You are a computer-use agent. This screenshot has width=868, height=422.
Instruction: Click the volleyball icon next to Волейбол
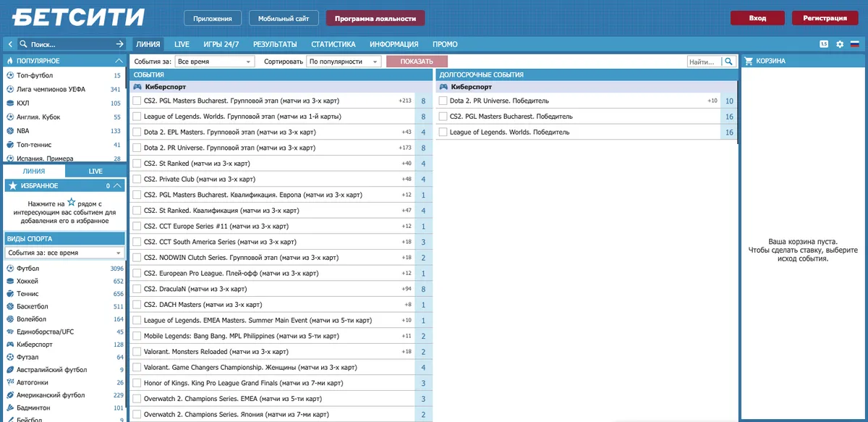[10, 319]
